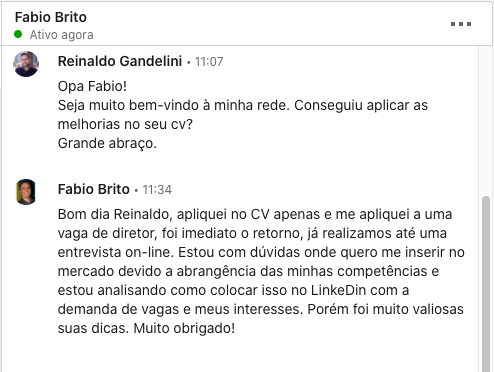Image resolution: width=494 pixels, height=372 pixels.
Task: Click the "Opa Fabio!" greeting line
Action: click(x=92, y=86)
